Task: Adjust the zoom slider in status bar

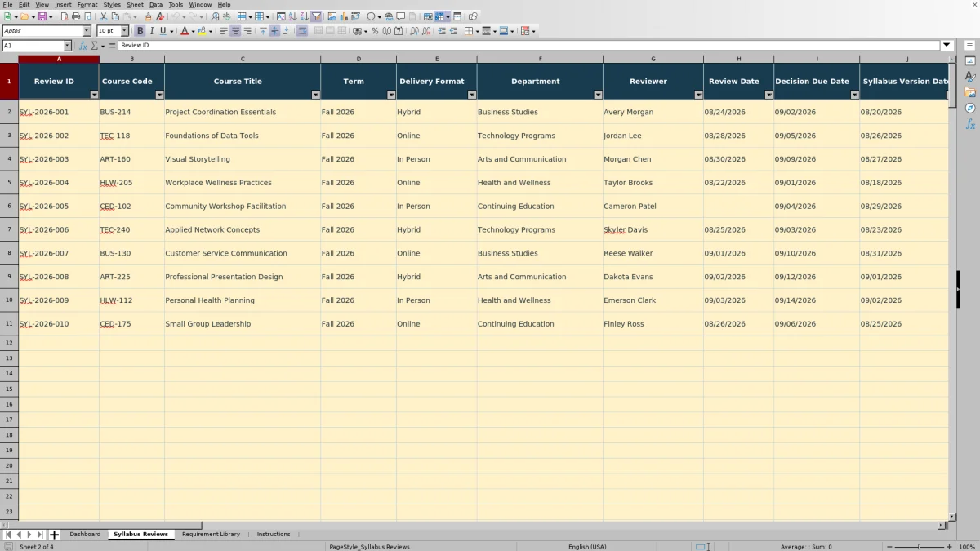Action: [919, 547]
